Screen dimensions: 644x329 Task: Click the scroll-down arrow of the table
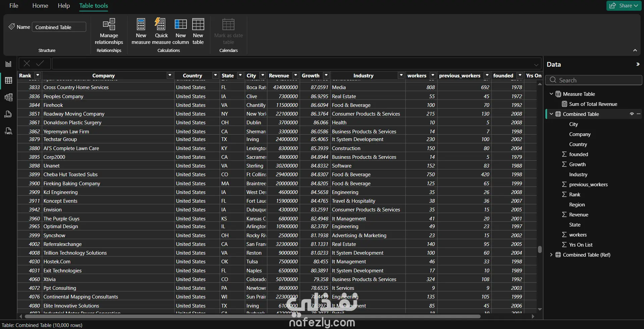tap(540, 309)
